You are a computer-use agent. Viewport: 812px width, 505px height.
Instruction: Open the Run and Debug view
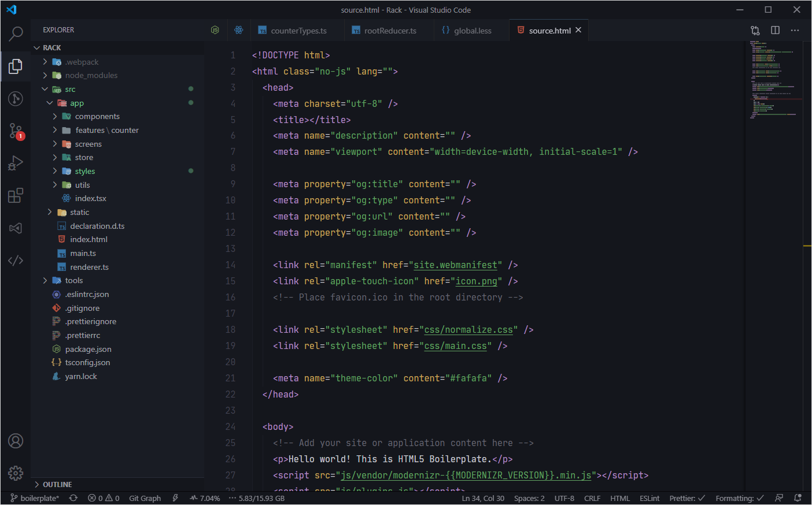coord(16,164)
